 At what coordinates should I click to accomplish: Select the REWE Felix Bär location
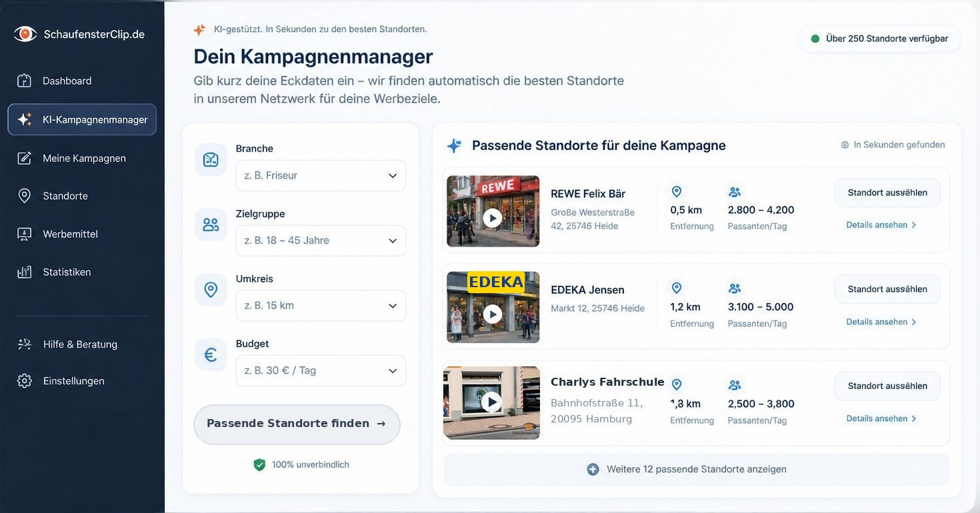point(887,193)
